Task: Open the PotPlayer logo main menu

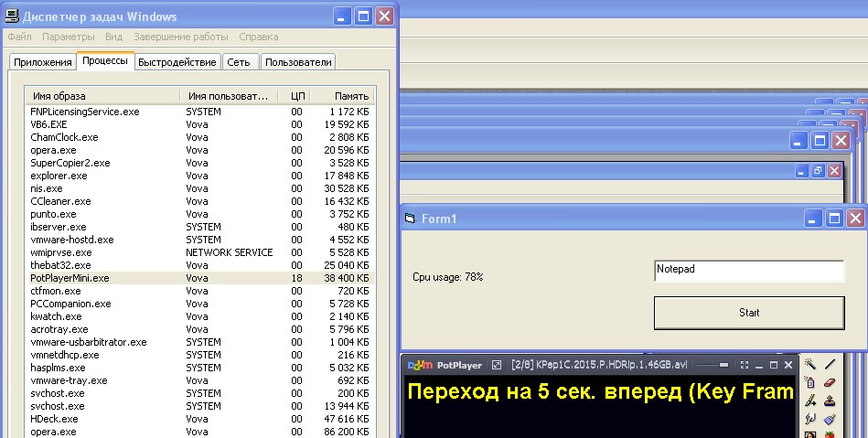Action: [425, 364]
